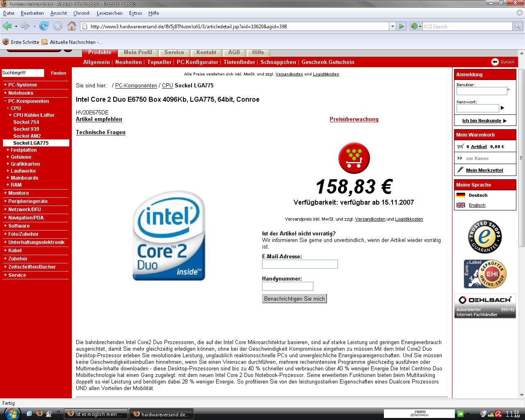This screenshot has height=420, width=525.
Task: Click the green Go arrow beside the URL
Action: 402,26
